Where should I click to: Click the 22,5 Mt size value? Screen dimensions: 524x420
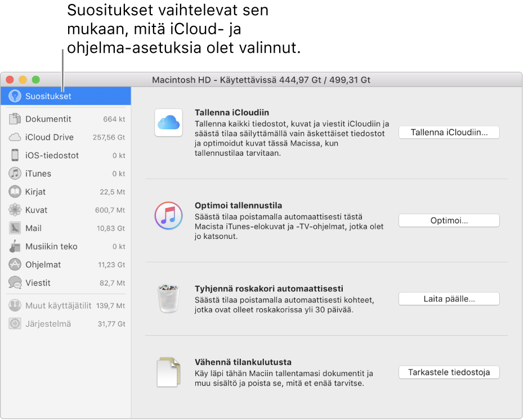pos(113,192)
